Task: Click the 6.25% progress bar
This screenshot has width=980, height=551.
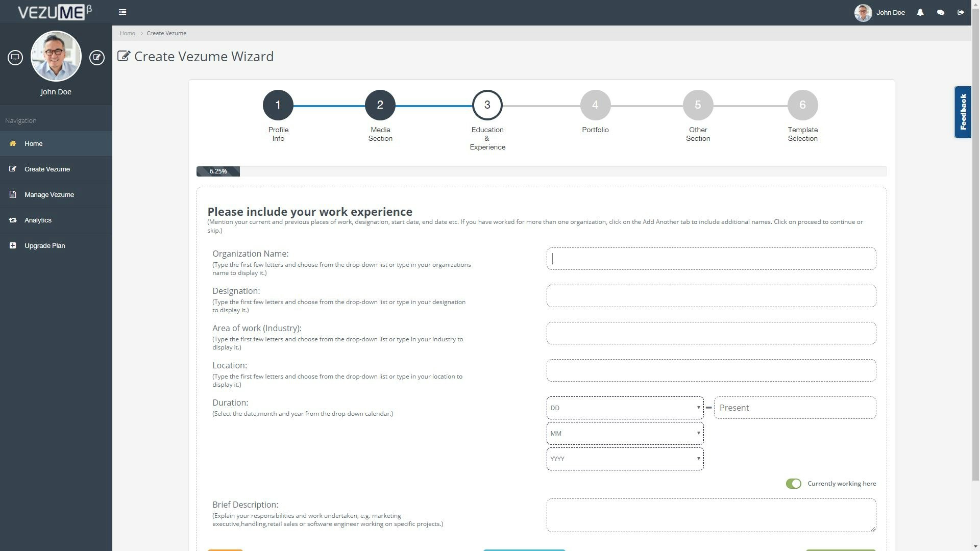Action: pos(218,171)
